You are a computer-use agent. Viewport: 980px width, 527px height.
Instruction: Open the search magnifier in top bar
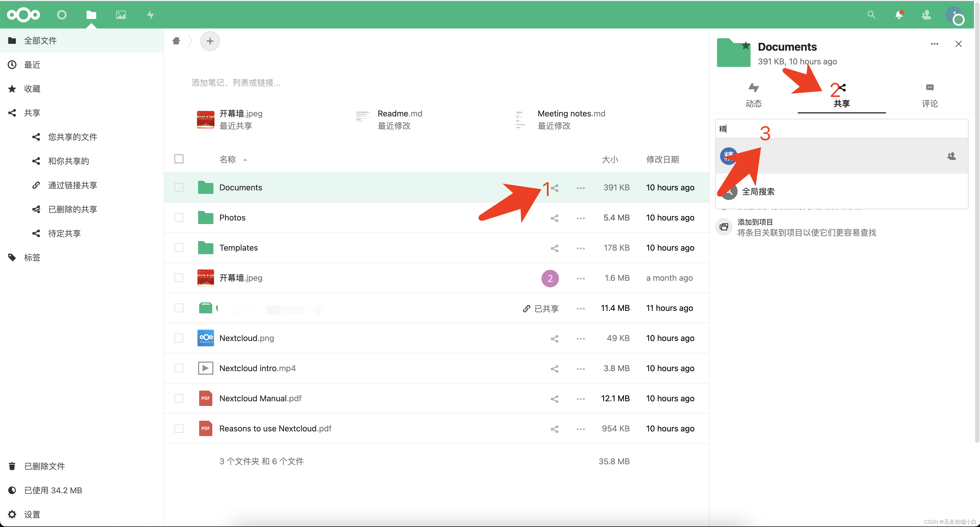pos(871,15)
